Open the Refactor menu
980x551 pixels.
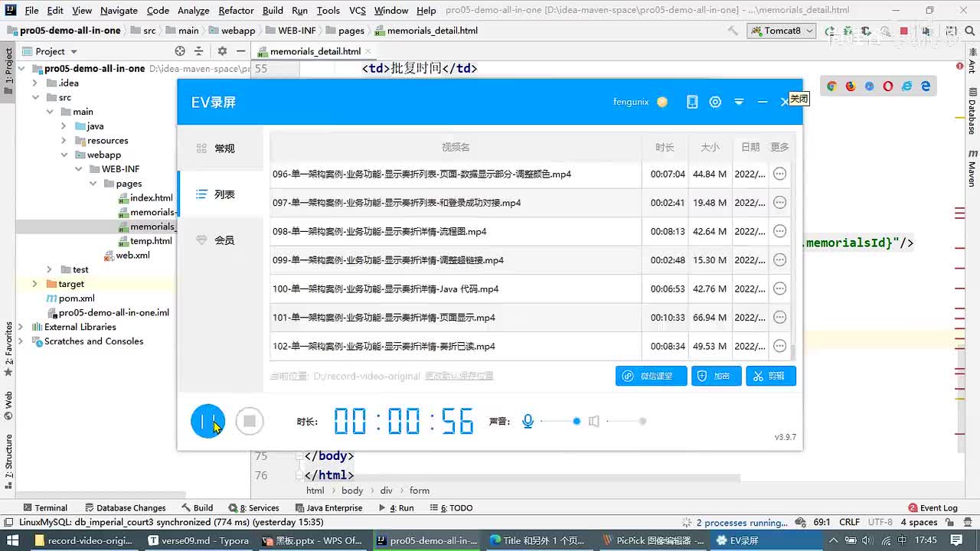(x=236, y=11)
